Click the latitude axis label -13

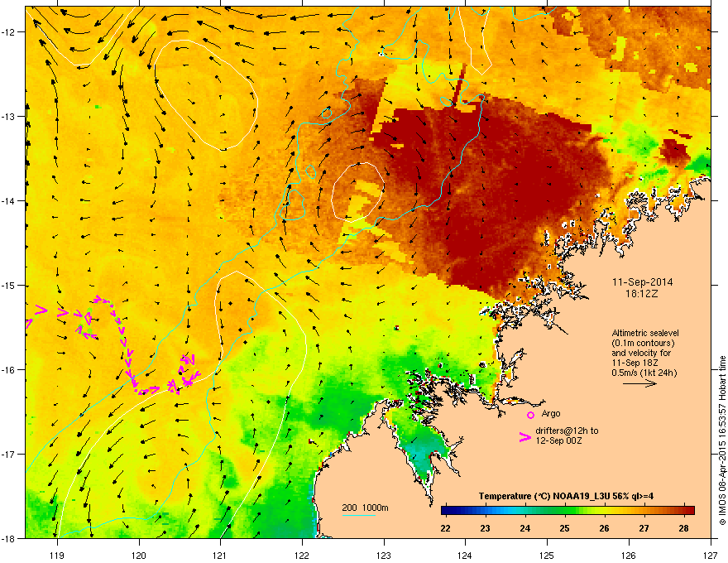tap(8, 116)
